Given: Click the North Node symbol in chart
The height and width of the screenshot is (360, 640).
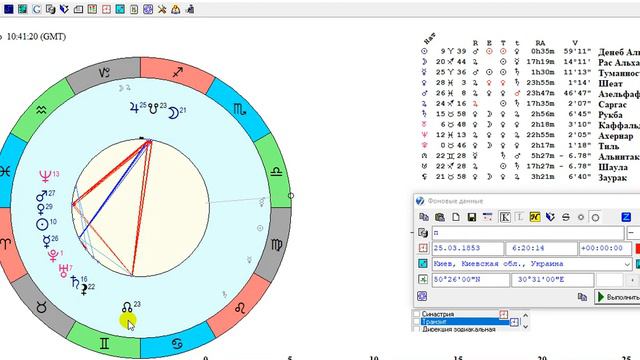Looking at the screenshot, I should pos(127,307).
